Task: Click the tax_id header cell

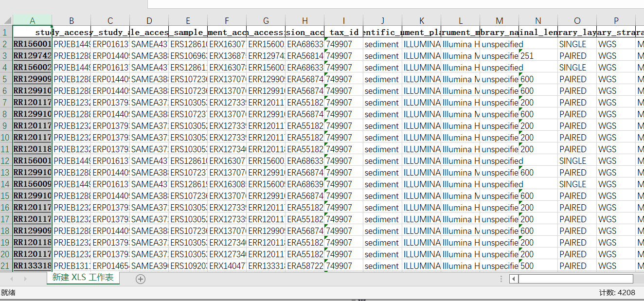Action: pyautogui.click(x=344, y=32)
